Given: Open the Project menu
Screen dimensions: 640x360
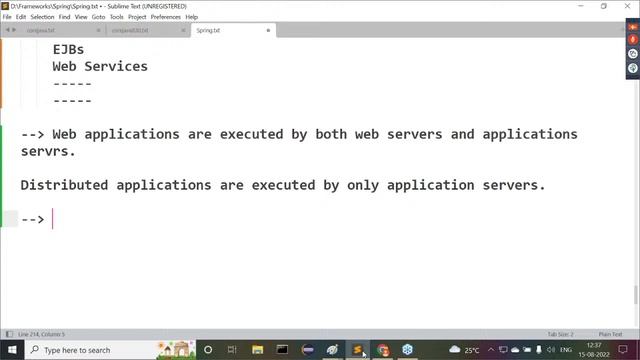Looking at the screenshot, I should click(x=137, y=17).
